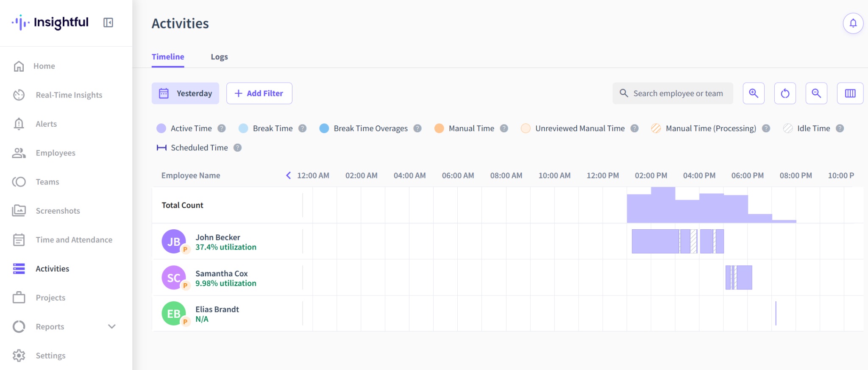Select Samantha Cox's activity block
Viewport: 868px width, 370px height.
point(744,278)
